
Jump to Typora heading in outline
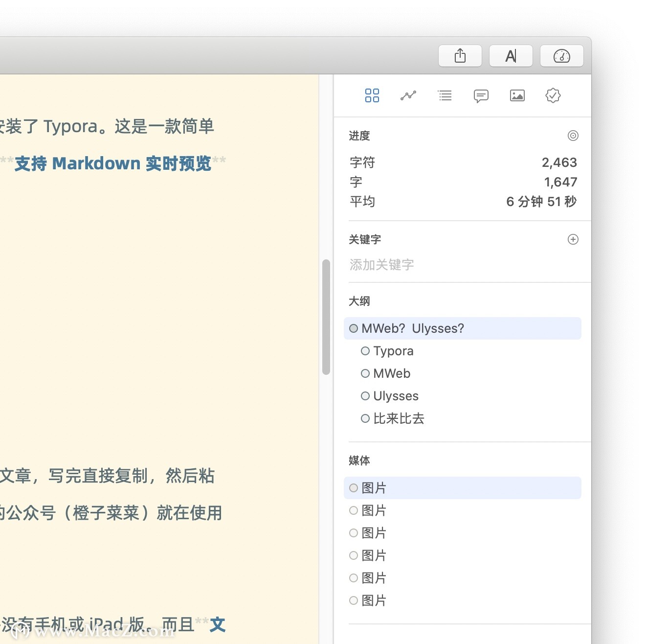point(393,351)
